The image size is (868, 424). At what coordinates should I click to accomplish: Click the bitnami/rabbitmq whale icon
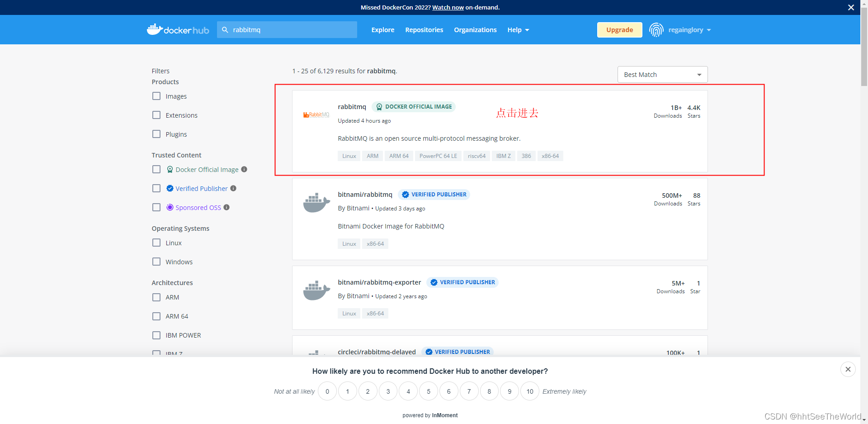click(x=316, y=202)
